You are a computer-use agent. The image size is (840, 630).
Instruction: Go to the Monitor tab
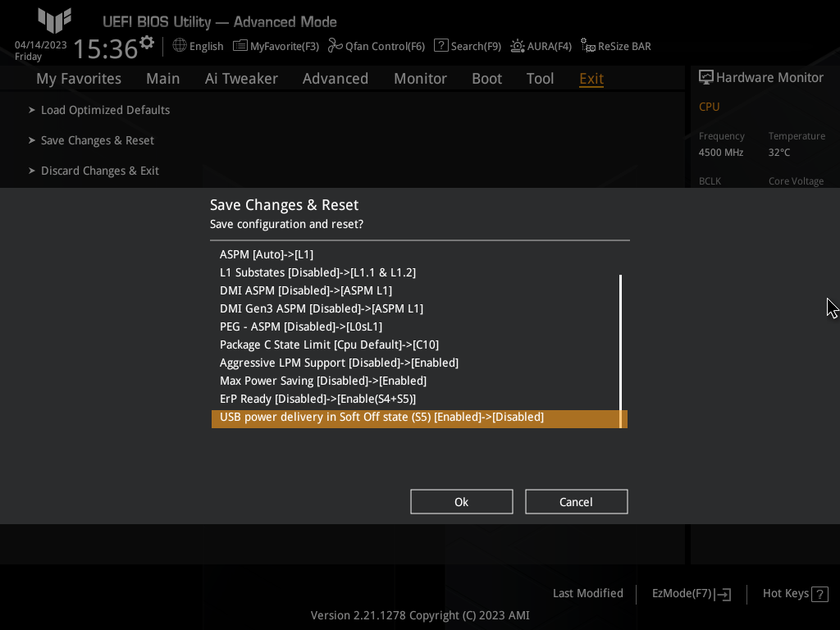420,78
